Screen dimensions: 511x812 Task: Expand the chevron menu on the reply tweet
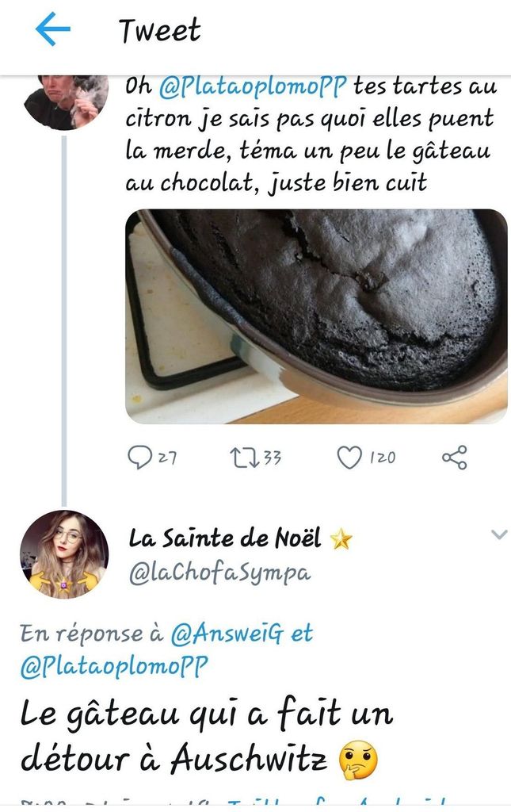(498, 535)
